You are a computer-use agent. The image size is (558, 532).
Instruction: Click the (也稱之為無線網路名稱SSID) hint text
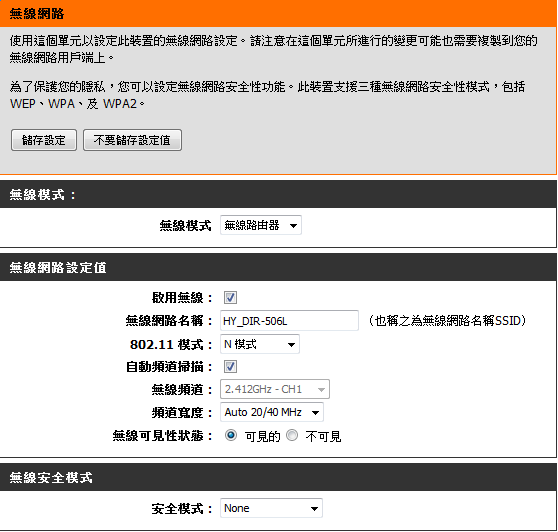(447, 321)
